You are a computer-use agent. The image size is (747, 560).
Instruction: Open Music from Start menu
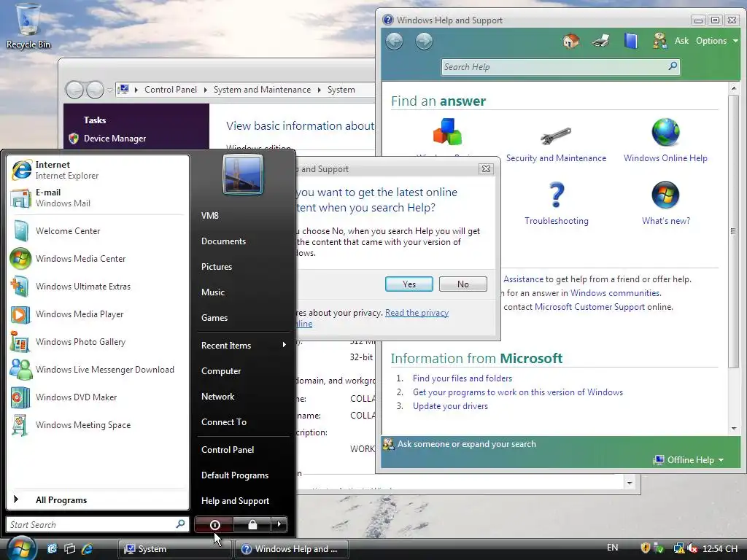213,292
